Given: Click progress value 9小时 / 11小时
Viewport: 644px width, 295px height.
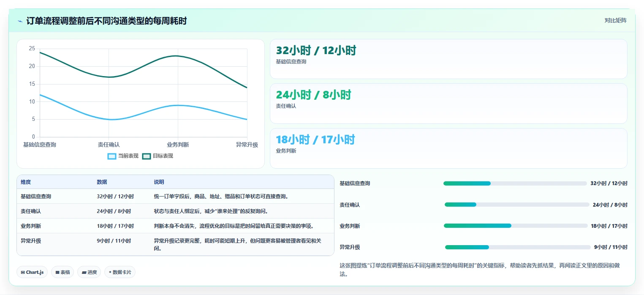Looking at the screenshot, I should pyautogui.click(x=611, y=247).
